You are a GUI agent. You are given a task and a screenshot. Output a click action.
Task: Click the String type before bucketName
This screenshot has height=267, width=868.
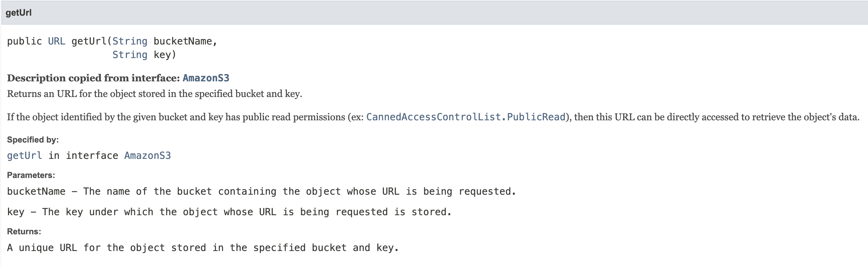(x=130, y=41)
